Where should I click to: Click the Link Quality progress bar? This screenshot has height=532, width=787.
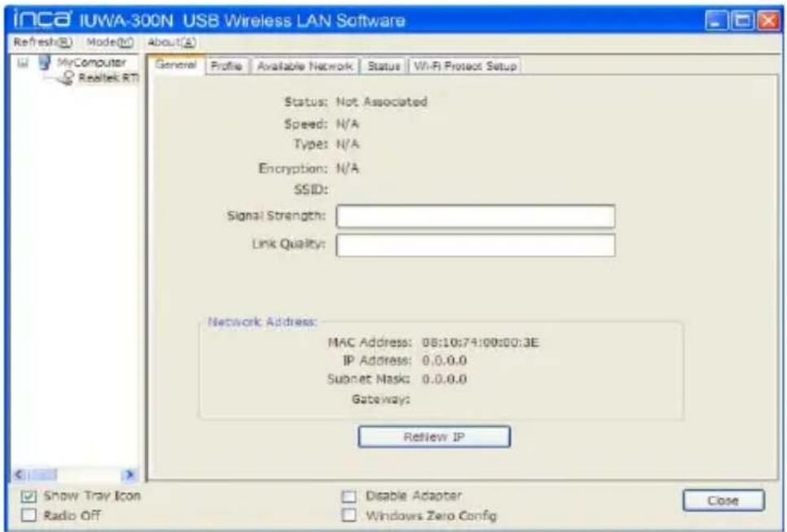click(475, 245)
